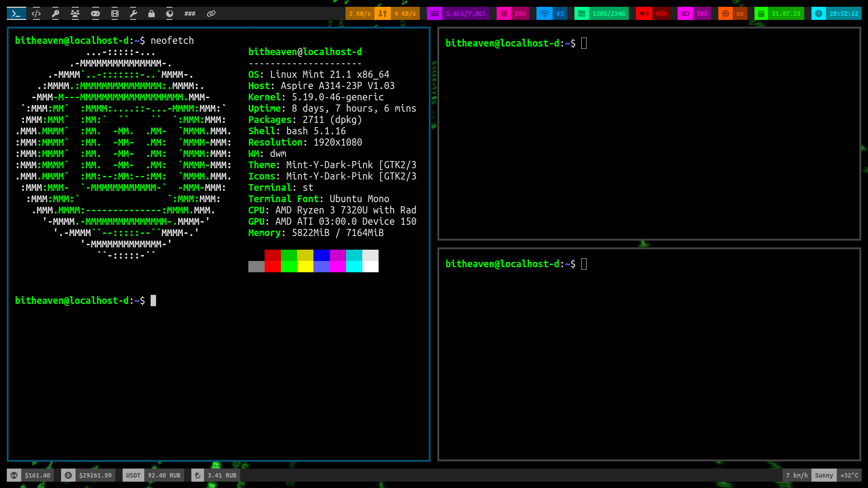This screenshot has width=868, height=488.
Task: Click the red volume speaker icon
Action: click(644, 14)
